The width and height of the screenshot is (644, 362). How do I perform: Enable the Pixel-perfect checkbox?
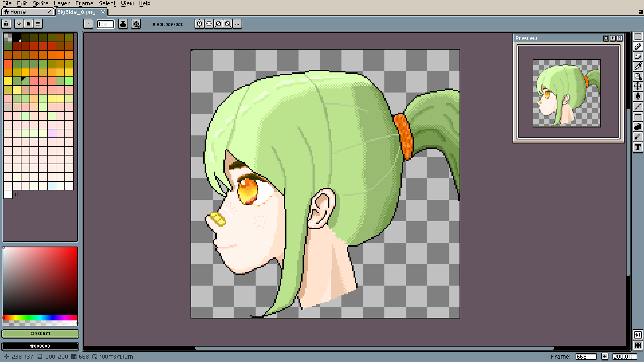tap(147, 24)
